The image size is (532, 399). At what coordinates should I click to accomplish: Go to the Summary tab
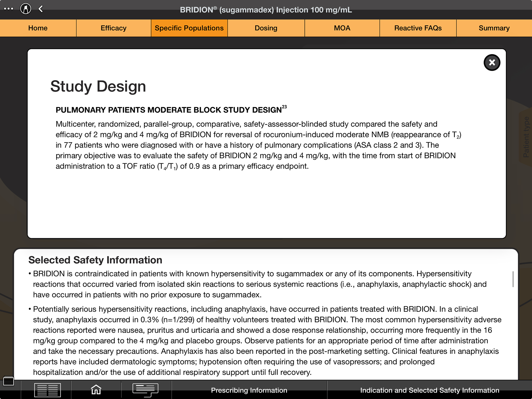494,28
